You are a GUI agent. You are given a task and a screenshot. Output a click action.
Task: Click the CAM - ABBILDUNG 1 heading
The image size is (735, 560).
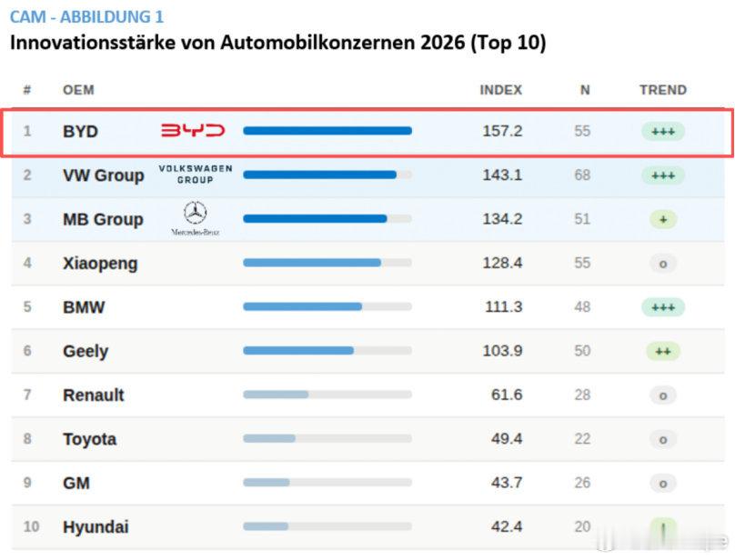86,17
